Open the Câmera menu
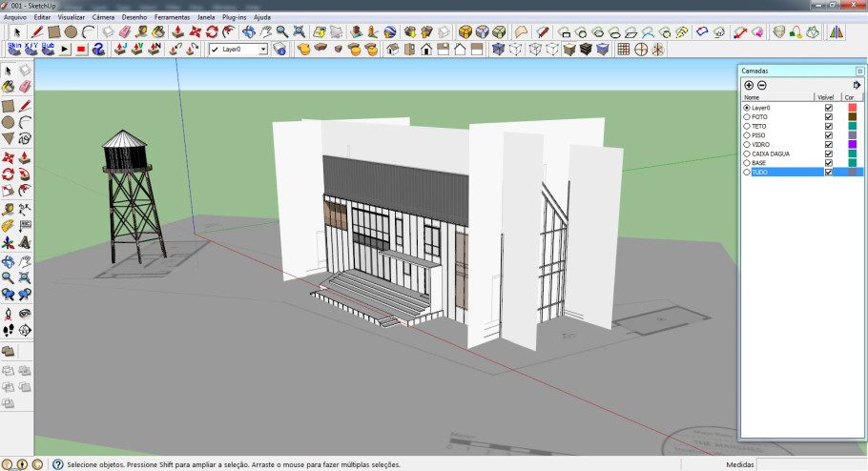 [x=103, y=17]
